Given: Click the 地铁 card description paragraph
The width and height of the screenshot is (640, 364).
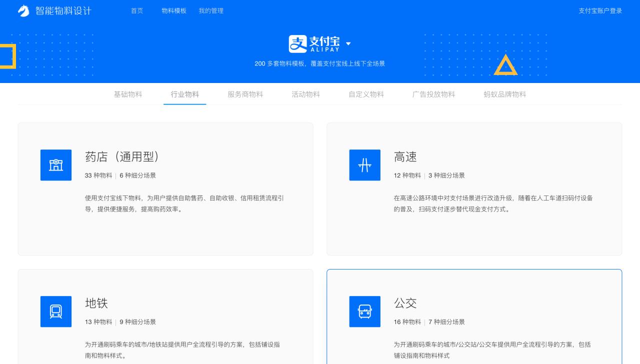Looking at the screenshot, I should [182, 350].
